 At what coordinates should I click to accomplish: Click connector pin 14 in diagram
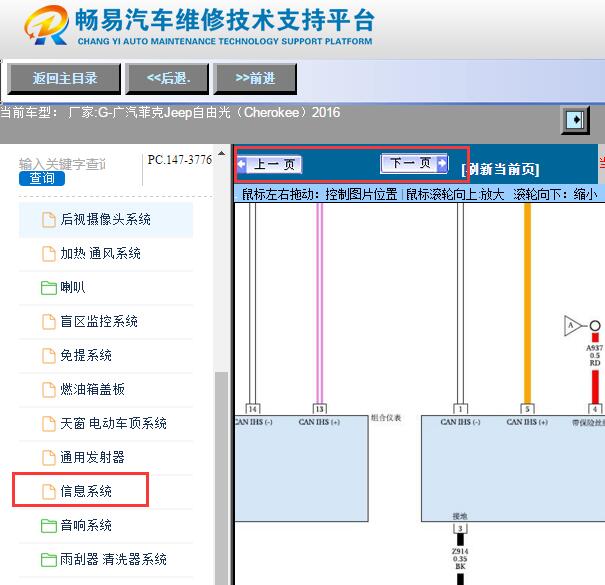pos(253,409)
